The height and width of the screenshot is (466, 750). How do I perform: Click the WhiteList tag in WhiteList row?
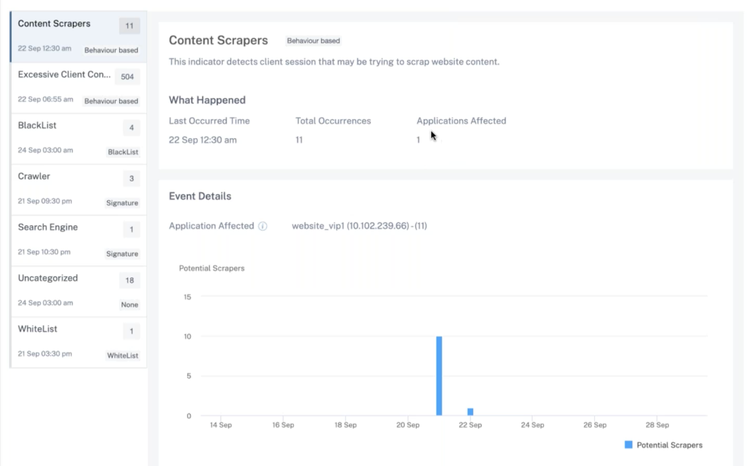pyautogui.click(x=122, y=355)
